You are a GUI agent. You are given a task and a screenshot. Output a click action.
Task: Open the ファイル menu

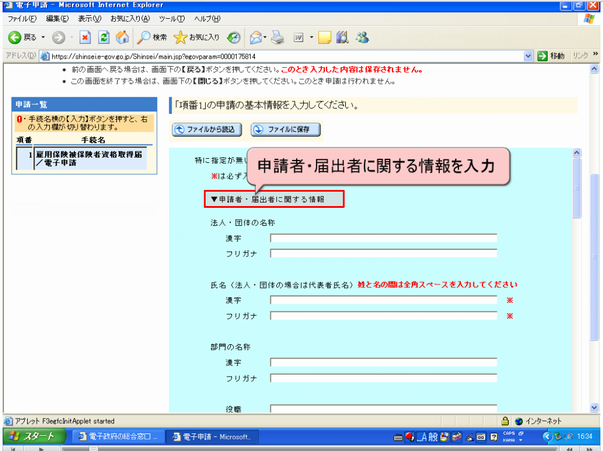(22, 18)
